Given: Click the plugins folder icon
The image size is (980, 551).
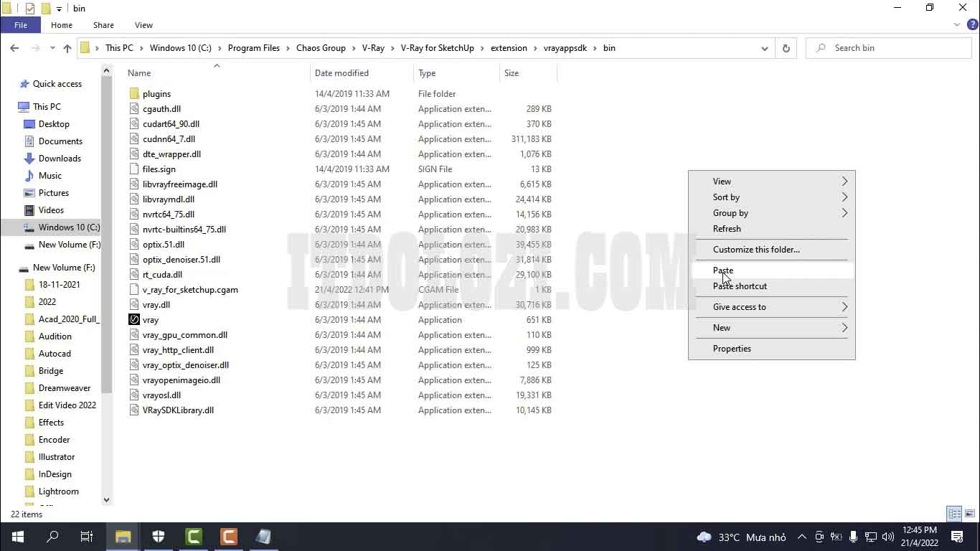Looking at the screenshot, I should [134, 94].
